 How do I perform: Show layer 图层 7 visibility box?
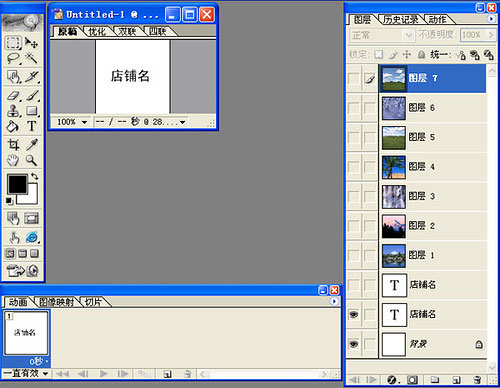(353, 79)
